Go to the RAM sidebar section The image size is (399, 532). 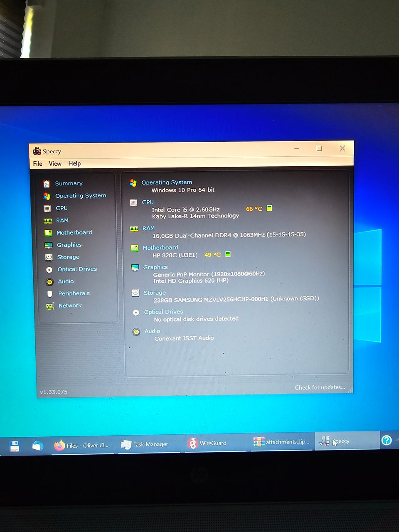[x=62, y=220]
